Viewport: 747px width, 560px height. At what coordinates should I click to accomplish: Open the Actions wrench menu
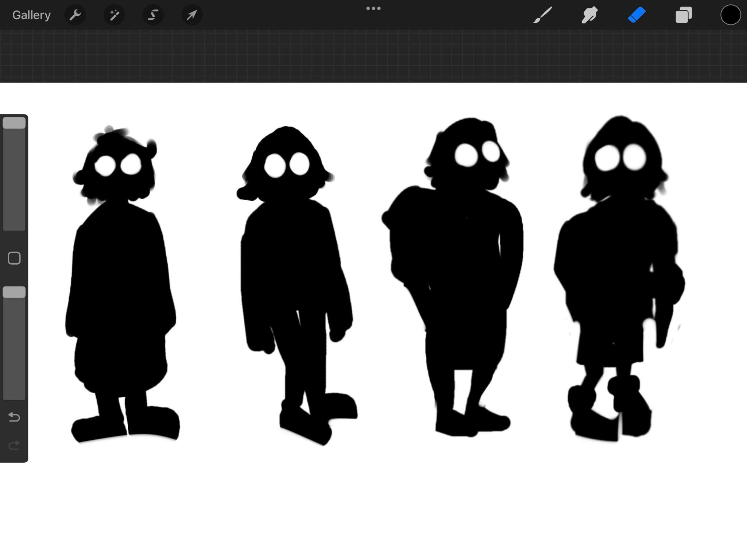point(75,15)
